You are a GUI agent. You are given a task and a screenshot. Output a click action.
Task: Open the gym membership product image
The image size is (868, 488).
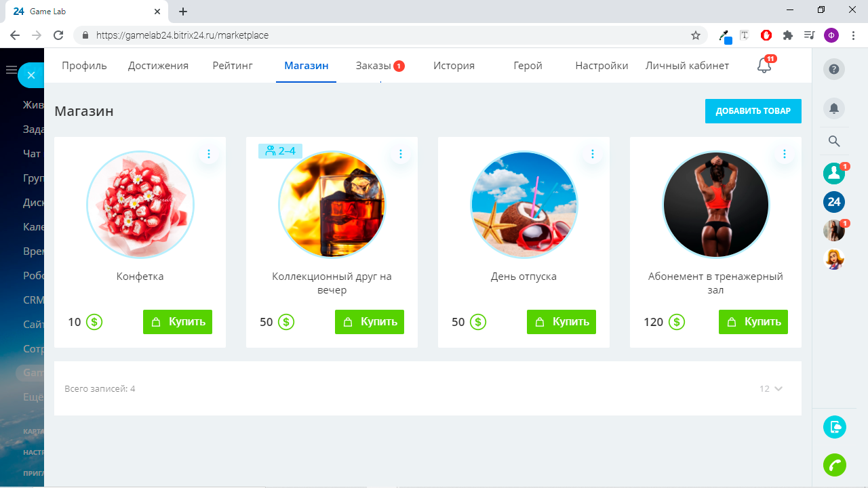click(716, 205)
